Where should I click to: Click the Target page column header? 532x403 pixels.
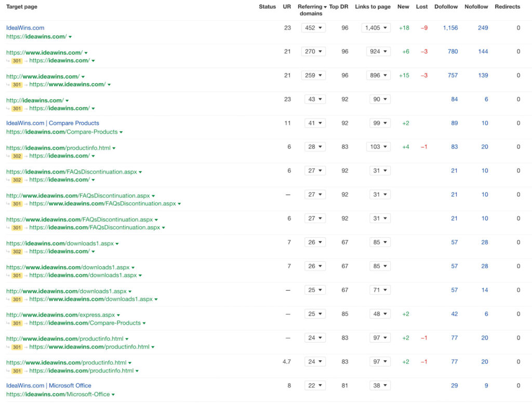click(x=22, y=6)
